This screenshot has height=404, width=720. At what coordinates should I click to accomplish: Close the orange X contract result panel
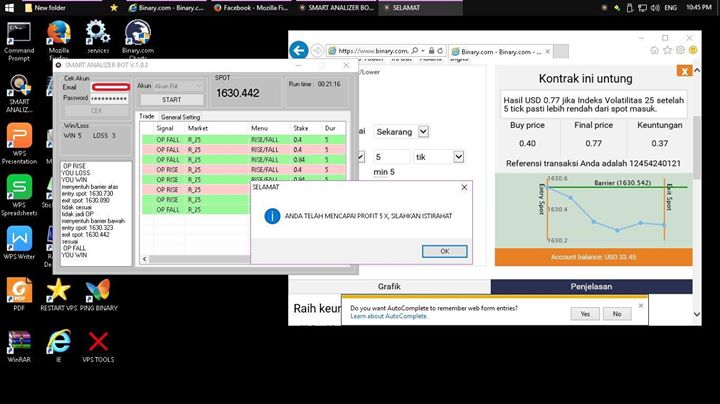coord(684,71)
